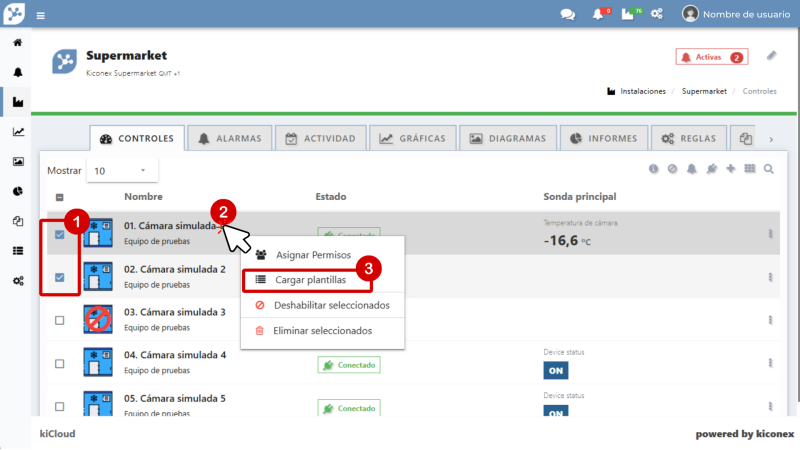Open the home icon in left sidebar
Screen dimensions: 800x450
point(17,44)
